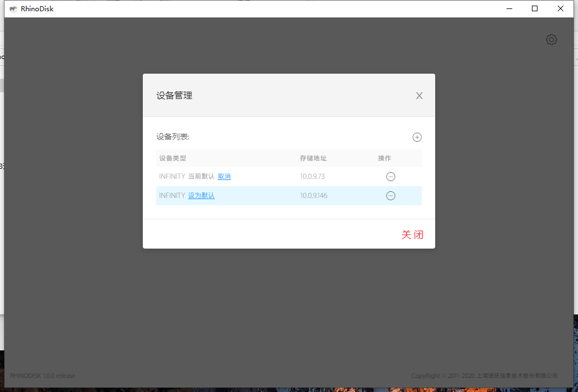
Task: Open the settings gear in top-right corner
Action: 551,40
